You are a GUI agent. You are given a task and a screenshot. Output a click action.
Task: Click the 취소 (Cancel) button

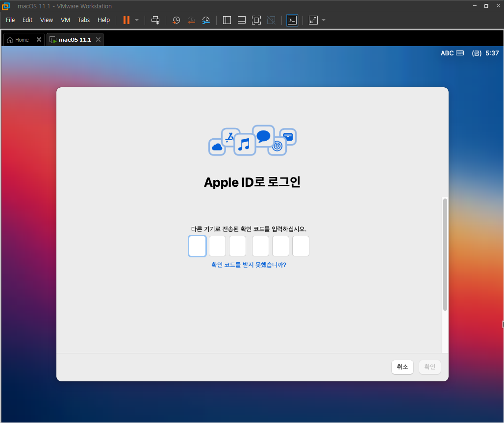tap(403, 367)
